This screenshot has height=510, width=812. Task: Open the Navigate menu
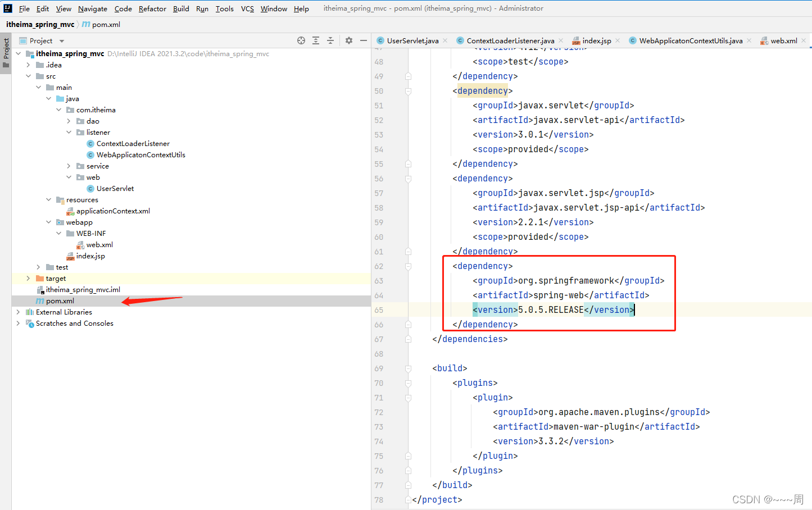[x=93, y=8]
